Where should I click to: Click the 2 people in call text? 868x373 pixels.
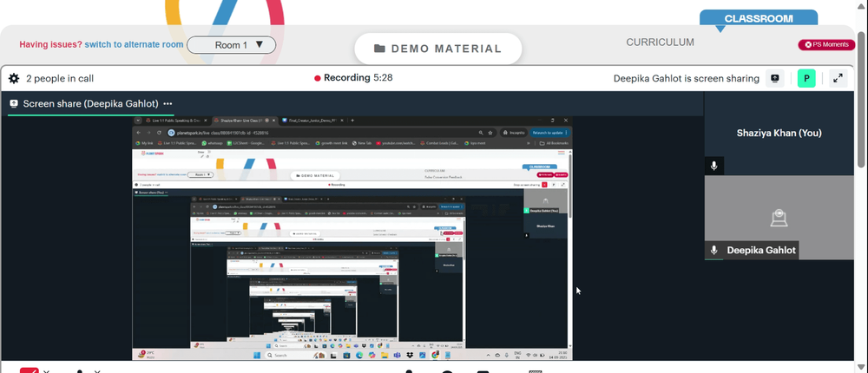(x=60, y=79)
